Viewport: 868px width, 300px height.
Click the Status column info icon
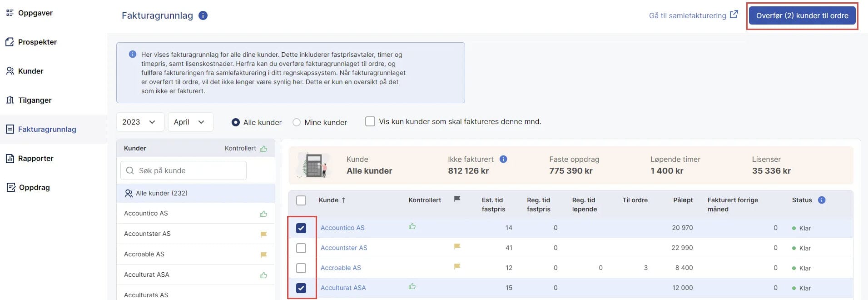point(822,200)
